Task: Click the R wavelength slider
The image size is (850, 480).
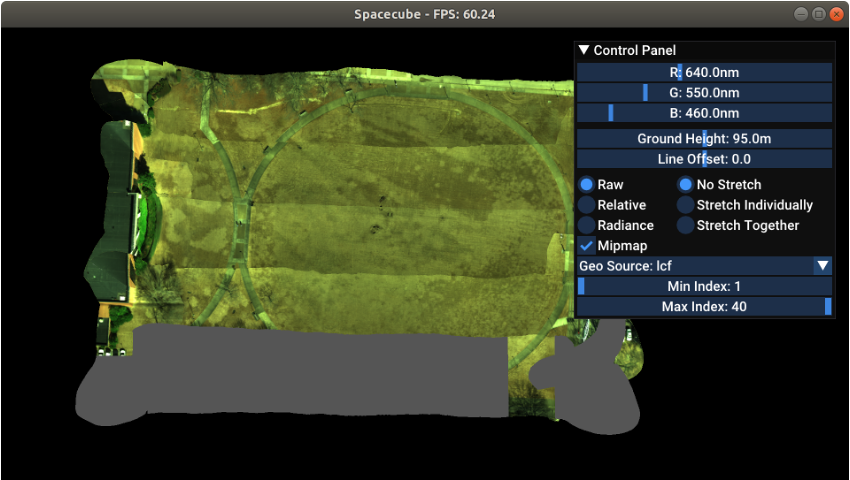Action: tap(704, 72)
